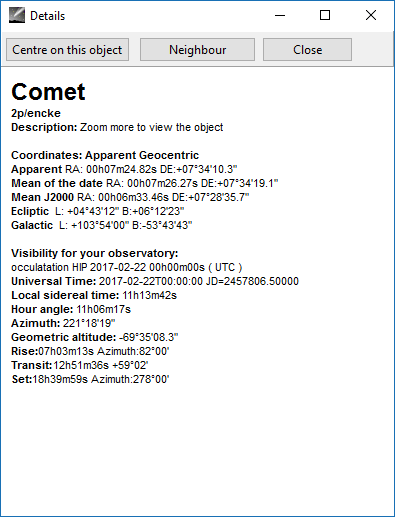Click the Comet heading text
Image resolution: width=395 pixels, height=517 pixels.
(48, 92)
